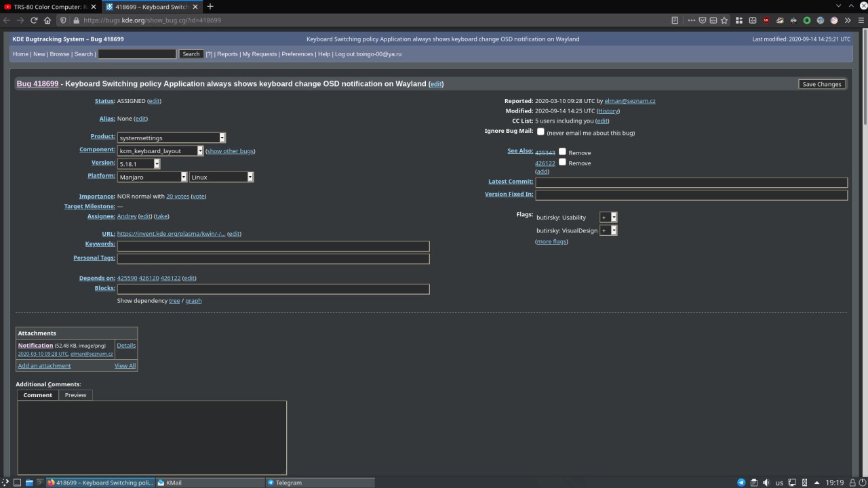Lock the screen from the panel
This screenshot has width=868, height=488.
[853, 483]
